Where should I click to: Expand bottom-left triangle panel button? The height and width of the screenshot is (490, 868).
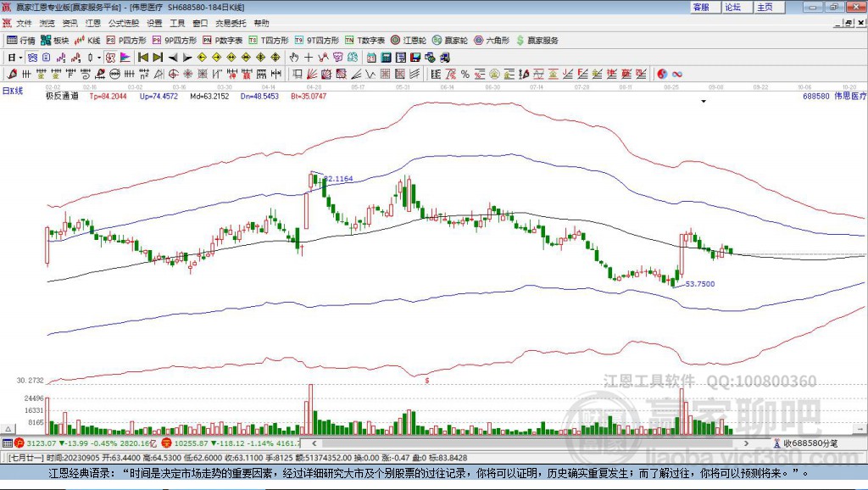[x=8, y=429]
